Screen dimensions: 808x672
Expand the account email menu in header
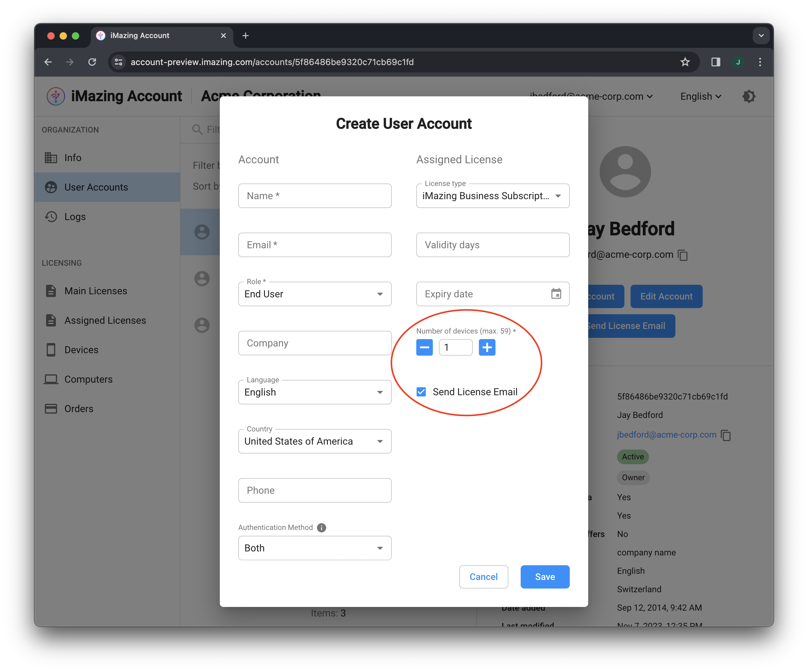pos(591,96)
